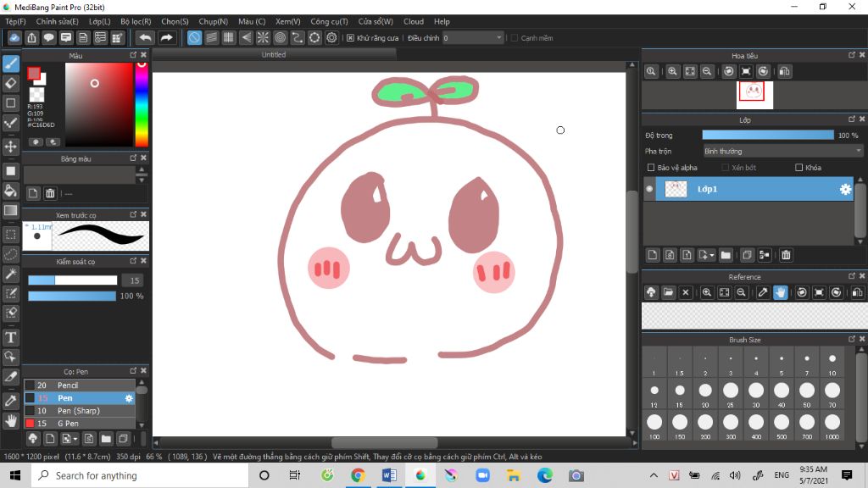
Task: Open the Pha trộn blending mode dropdown
Action: 782,151
